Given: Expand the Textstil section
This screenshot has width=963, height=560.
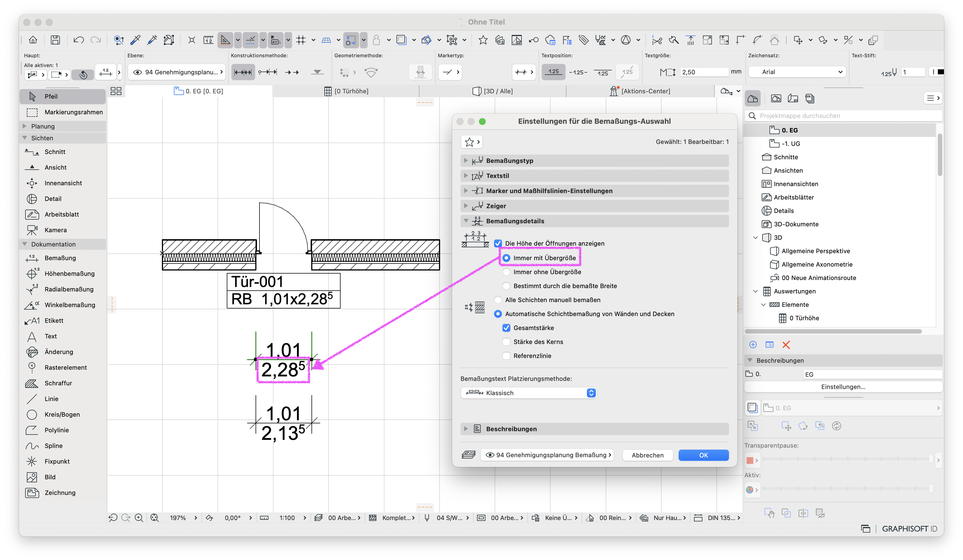Looking at the screenshot, I should tap(594, 176).
